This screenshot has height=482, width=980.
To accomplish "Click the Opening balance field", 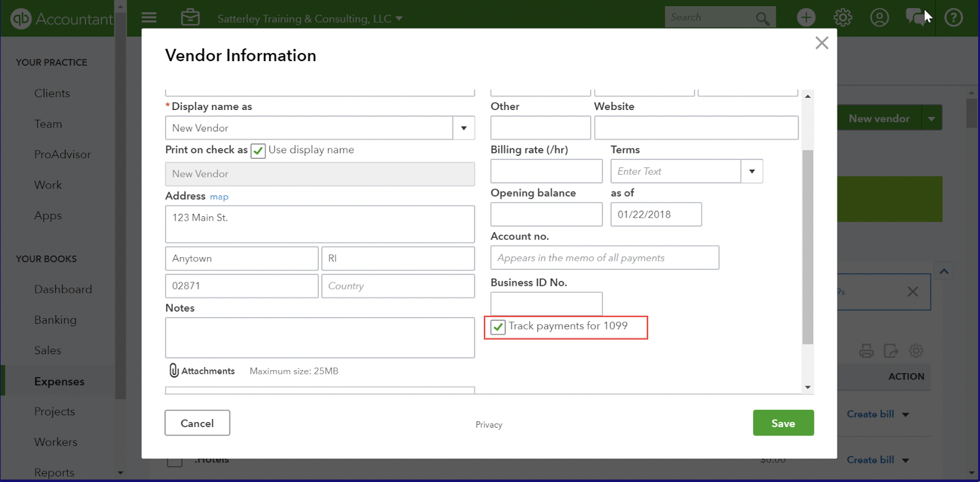I will (x=546, y=214).
